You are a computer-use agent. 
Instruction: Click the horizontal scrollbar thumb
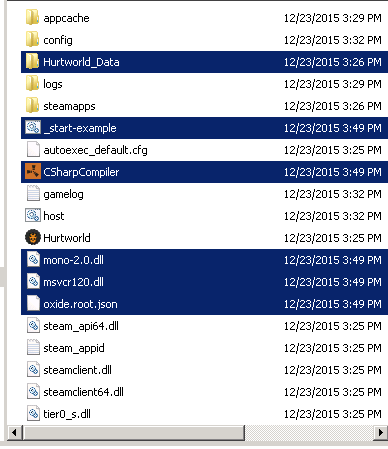[x=133, y=433]
